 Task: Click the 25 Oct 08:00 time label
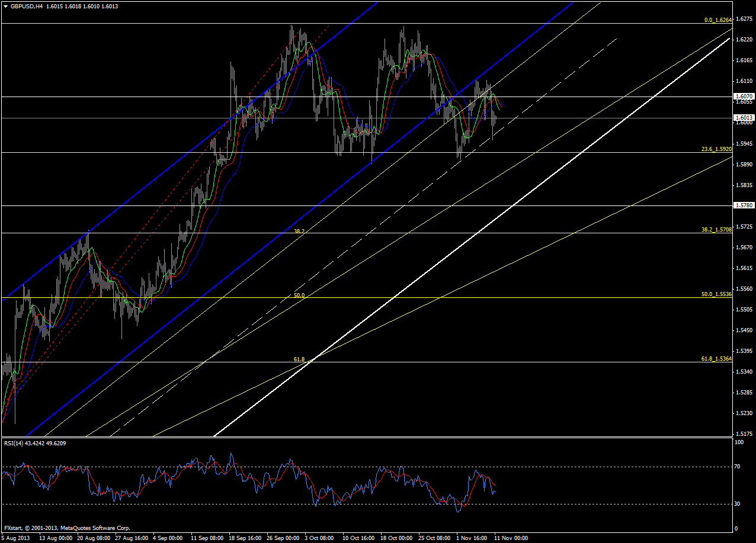(435, 538)
